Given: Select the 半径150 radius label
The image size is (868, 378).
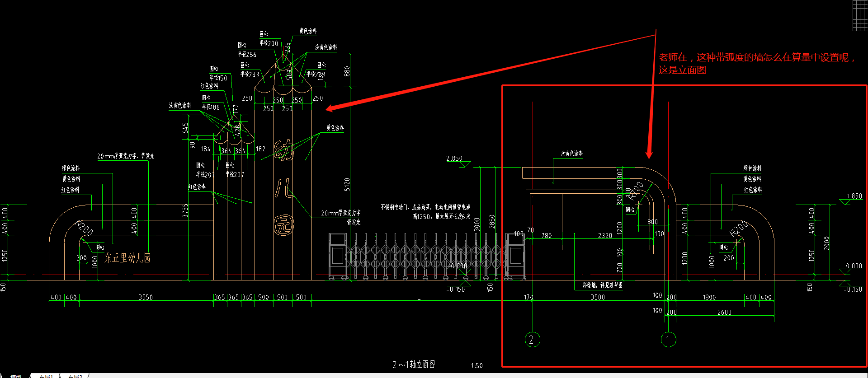Looking at the screenshot, I should (218, 78).
